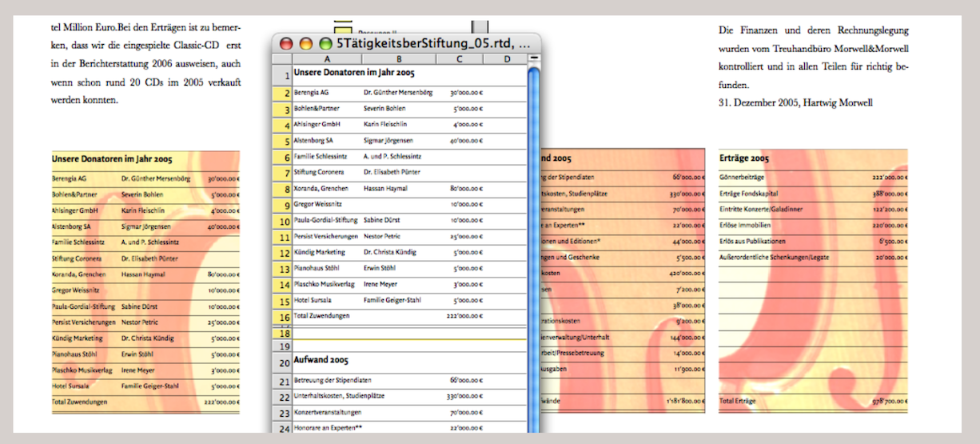Click the Unsere Donatoren heading in background document
The width and height of the screenshot is (980, 444).
point(112,159)
